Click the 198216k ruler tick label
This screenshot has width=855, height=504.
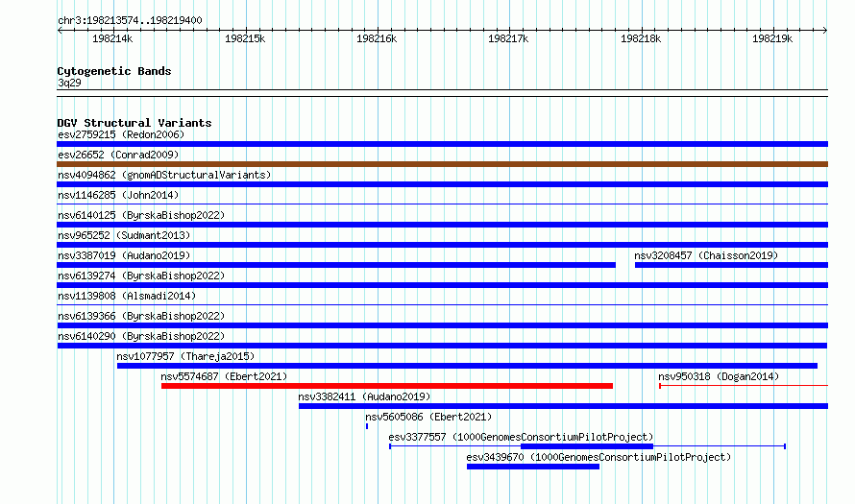(x=377, y=38)
